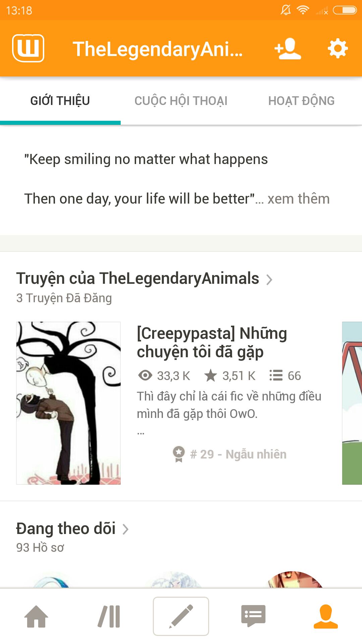Open the Creepypasta story cover thumbnail
Image resolution: width=362 pixels, height=644 pixels.
[68, 403]
